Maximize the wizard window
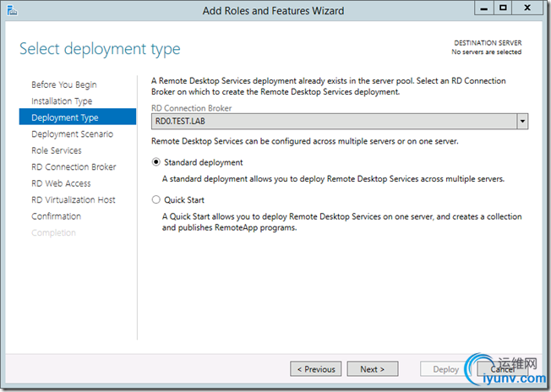 click(503, 8)
